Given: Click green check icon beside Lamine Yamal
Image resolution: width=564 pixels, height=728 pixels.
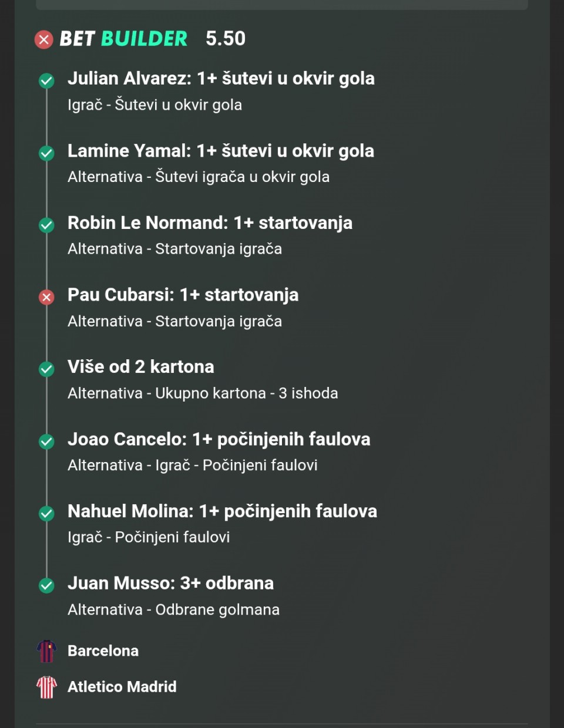Looking at the screenshot, I should (x=46, y=153).
